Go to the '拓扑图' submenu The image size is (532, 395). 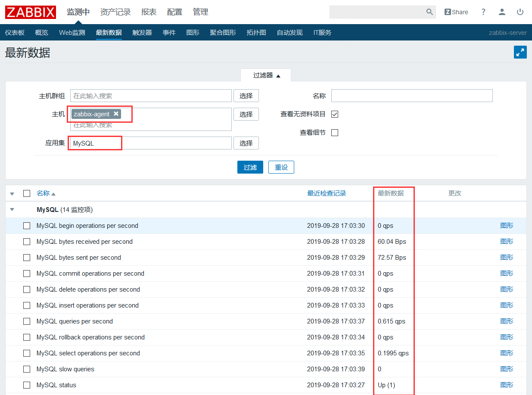pyautogui.click(x=256, y=32)
